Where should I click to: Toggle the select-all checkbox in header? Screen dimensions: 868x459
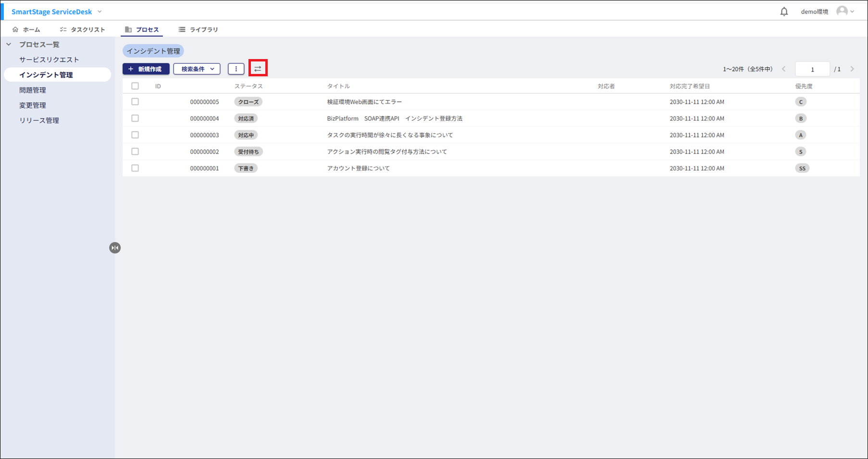click(x=135, y=86)
